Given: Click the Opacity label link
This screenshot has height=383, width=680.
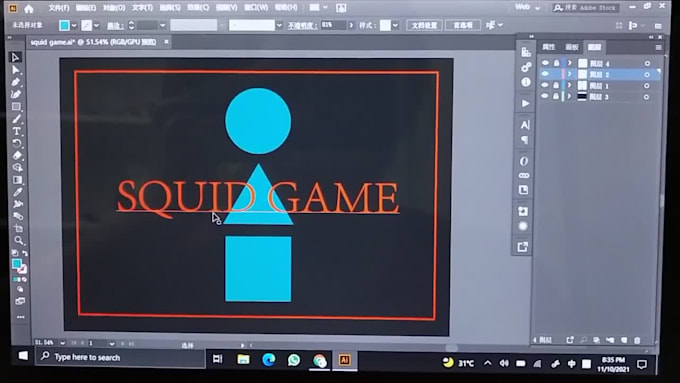Looking at the screenshot, I should (302, 26).
